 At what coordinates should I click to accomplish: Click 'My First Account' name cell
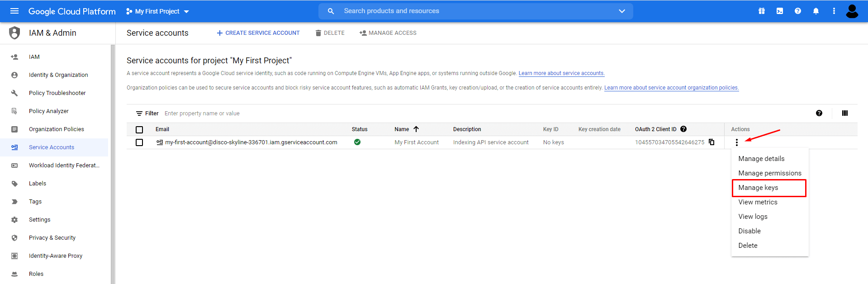pos(417,142)
